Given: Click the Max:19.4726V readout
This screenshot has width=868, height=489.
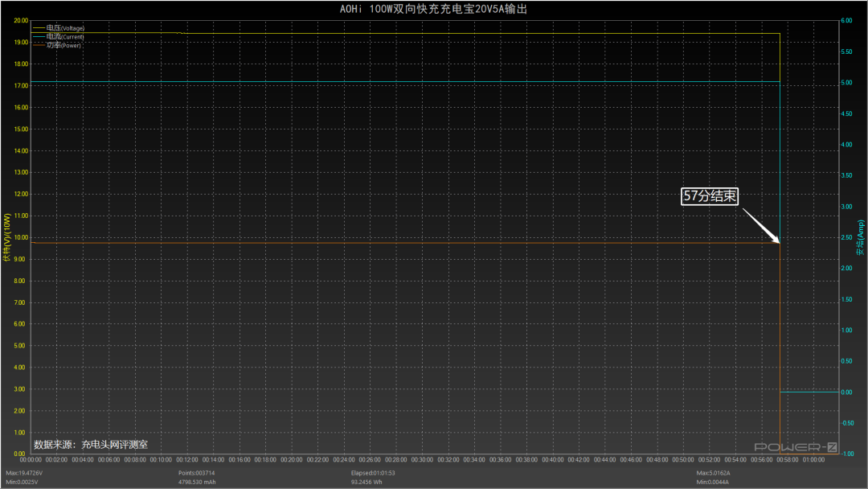Looking at the screenshot, I should point(24,474).
